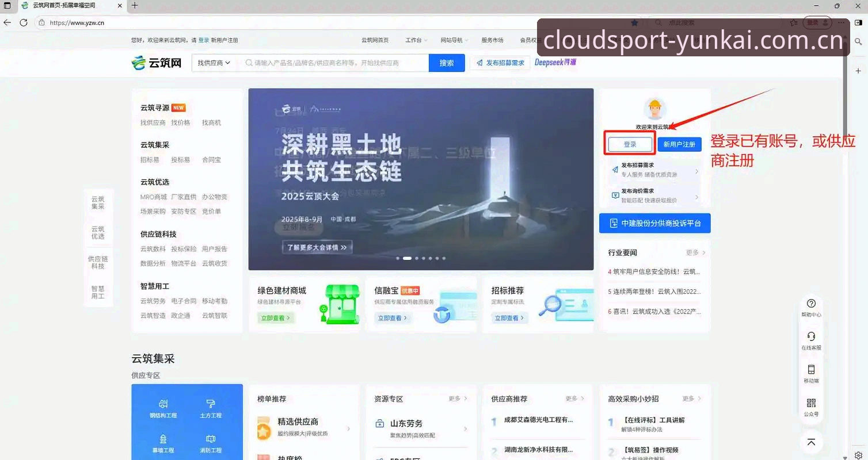Click the welcome user avatar
This screenshot has width=868, height=460.
[x=654, y=109]
